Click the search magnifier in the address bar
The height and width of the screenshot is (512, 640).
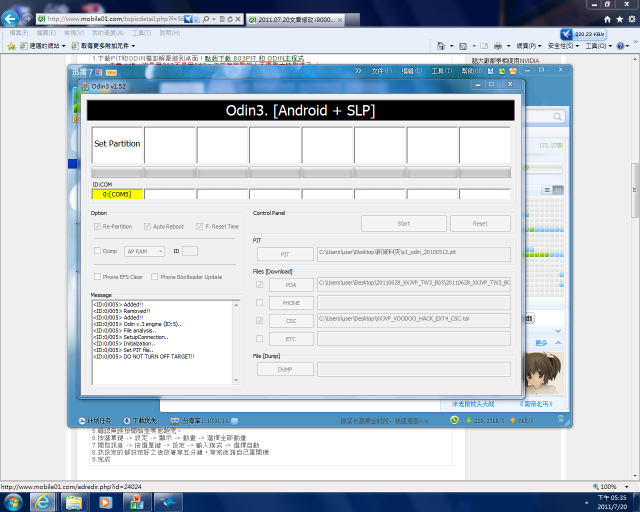coord(206,19)
